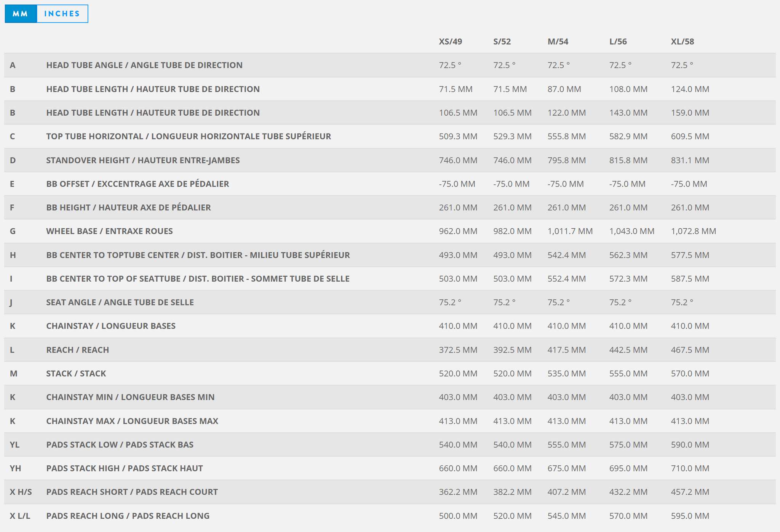Click BB Center to Toptube Center label

click(x=198, y=255)
